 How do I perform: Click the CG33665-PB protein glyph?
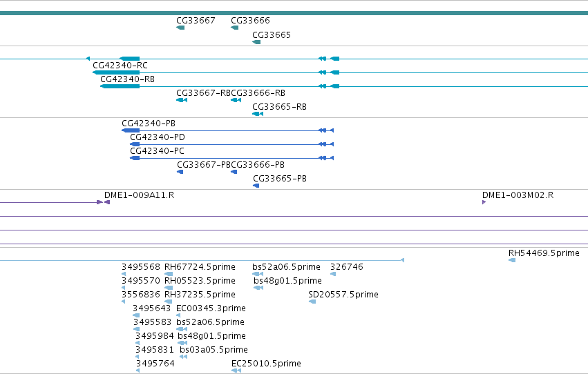tap(256, 186)
